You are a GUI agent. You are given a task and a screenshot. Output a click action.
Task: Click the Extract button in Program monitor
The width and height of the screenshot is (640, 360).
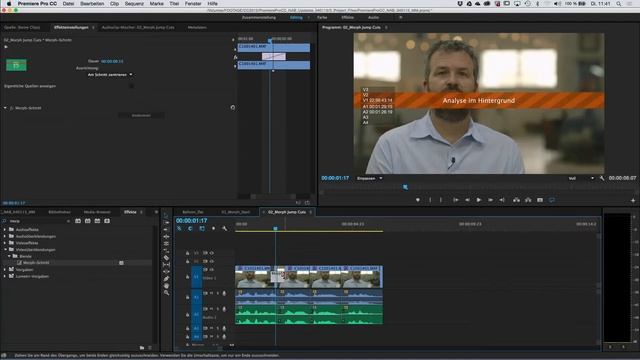tap(528, 200)
